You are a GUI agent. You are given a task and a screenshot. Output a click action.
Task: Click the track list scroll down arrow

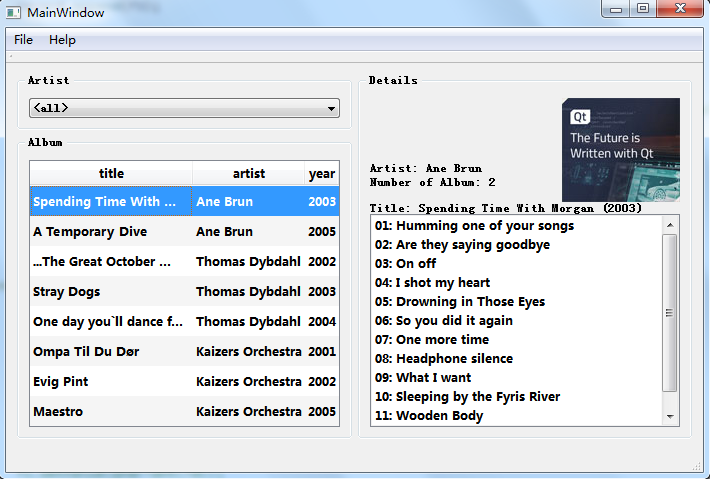(670, 417)
